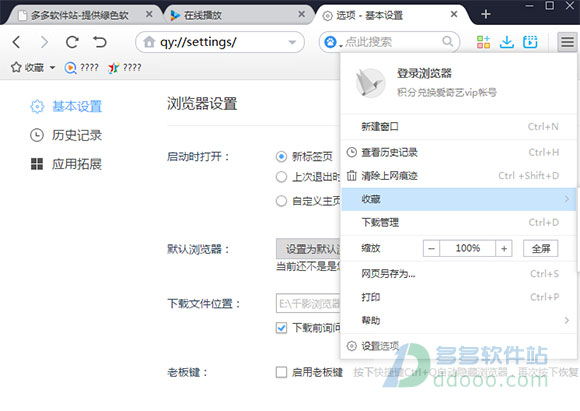The height and width of the screenshot is (411, 580).
Task: Click the video capture toolbar icon
Action: [530, 42]
